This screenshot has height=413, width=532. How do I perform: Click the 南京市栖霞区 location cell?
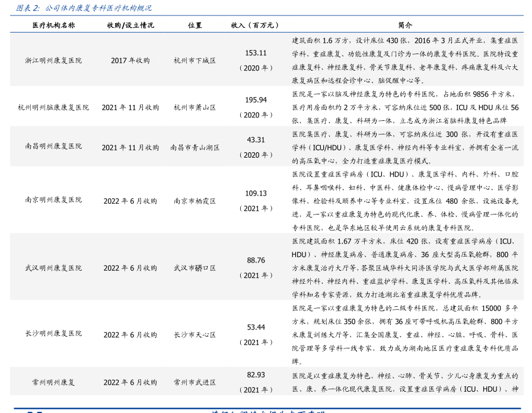click(195, 201)
